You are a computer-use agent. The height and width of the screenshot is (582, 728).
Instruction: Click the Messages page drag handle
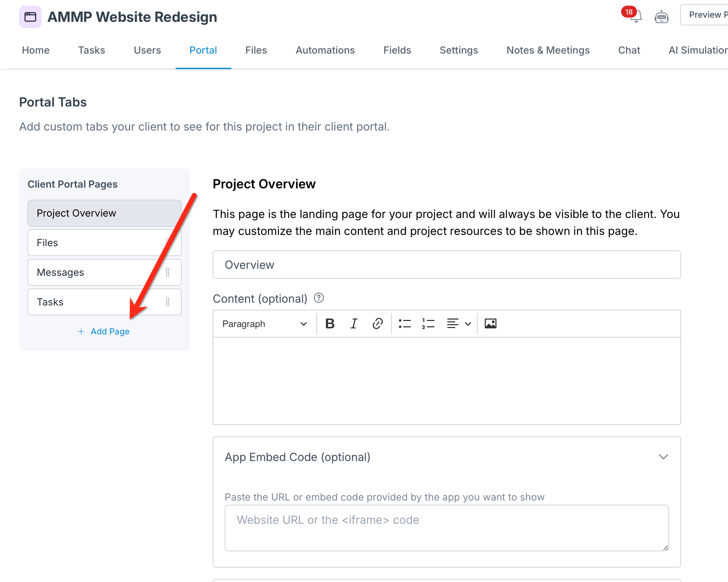click(168, 272)
